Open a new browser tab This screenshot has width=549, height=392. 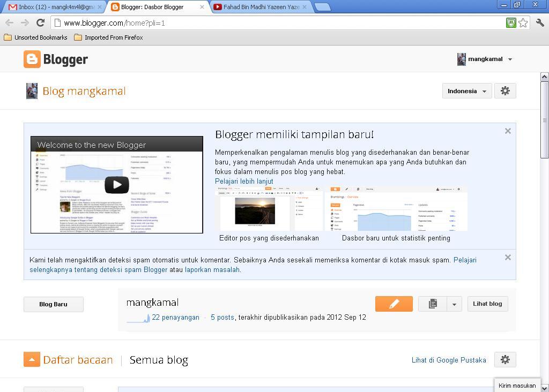pos(322,7)
